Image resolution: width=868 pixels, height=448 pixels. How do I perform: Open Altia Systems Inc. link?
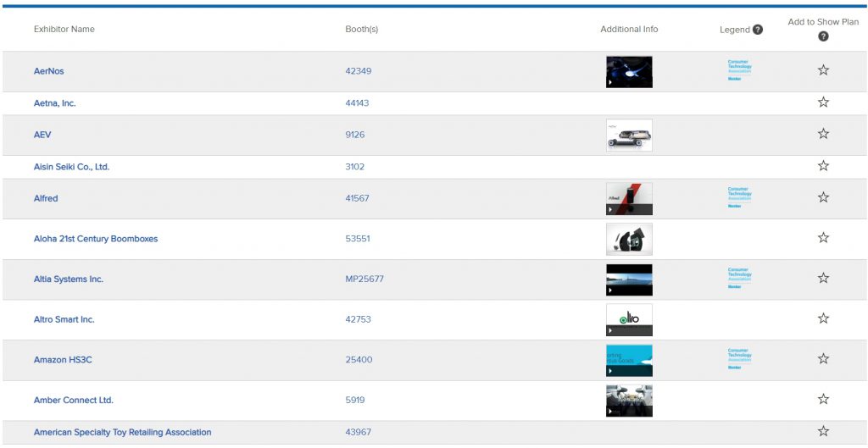click(x=69, y=279)
